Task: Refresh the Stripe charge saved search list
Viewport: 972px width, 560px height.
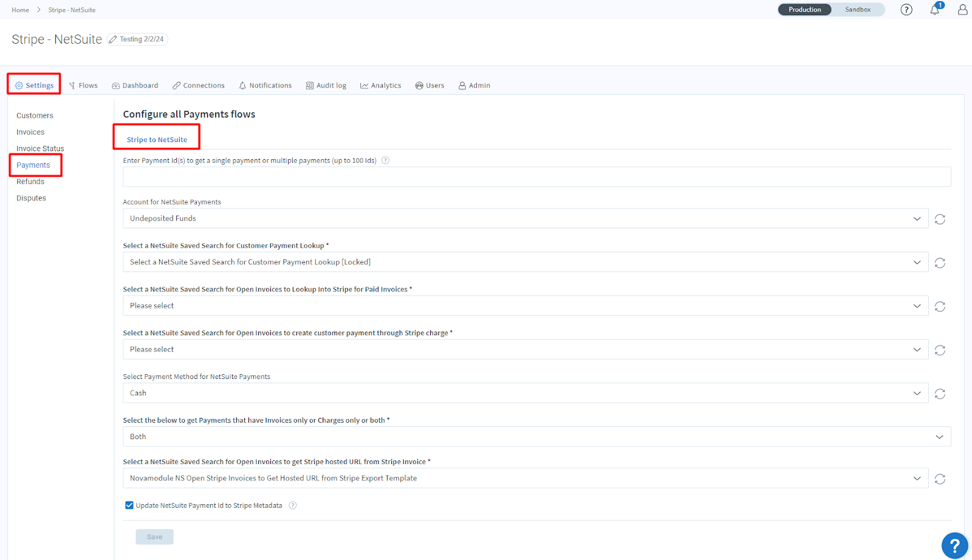Action: [x=940, y=350]
